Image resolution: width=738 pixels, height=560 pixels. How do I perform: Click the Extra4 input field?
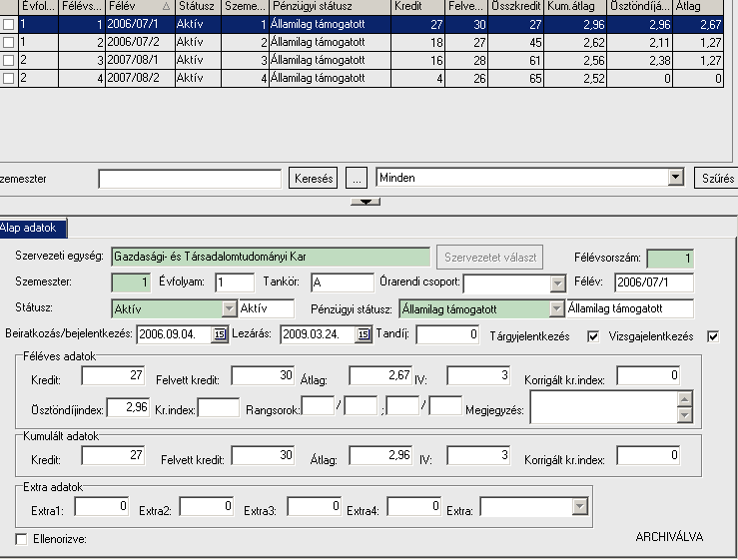click(x=414, y=506)
